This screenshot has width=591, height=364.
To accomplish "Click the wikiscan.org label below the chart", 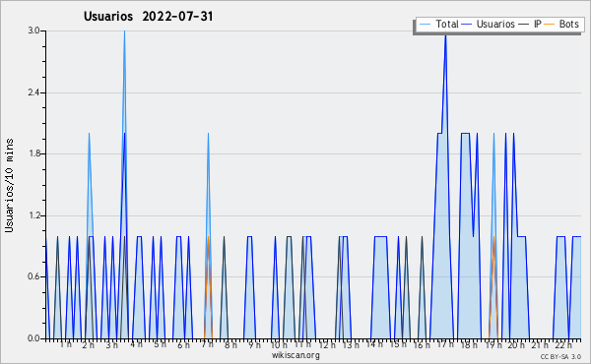I will point(295,355).
